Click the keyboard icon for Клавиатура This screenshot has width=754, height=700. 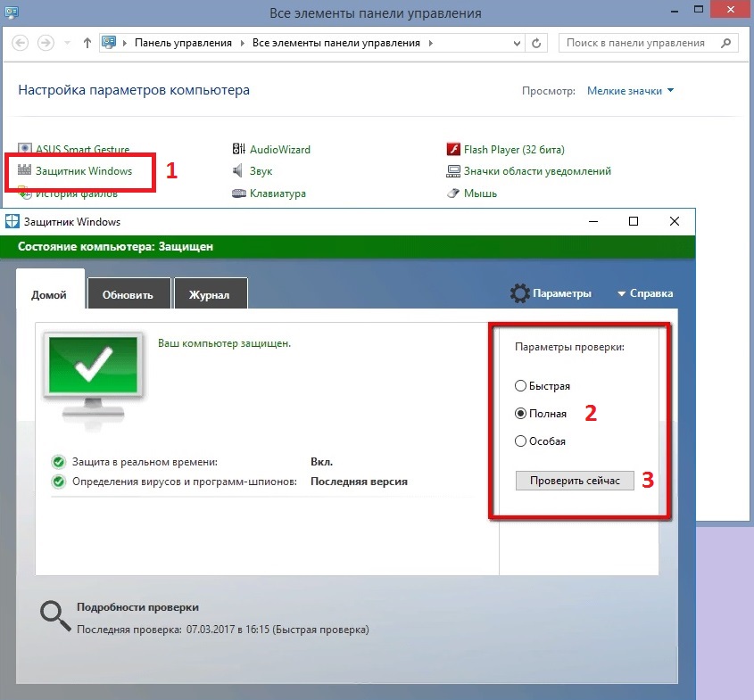pyautogui.click(x=239, y=194)
